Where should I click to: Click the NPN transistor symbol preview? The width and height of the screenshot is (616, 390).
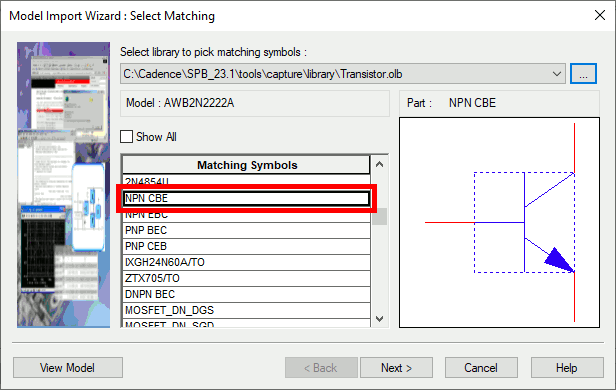click(x=499, y=222)
